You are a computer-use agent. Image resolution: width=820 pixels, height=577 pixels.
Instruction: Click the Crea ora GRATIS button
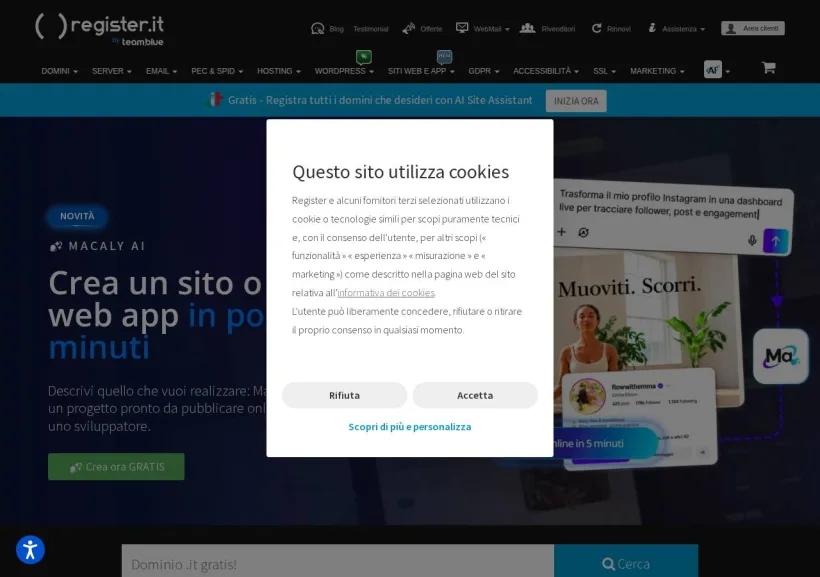point(116,467)
